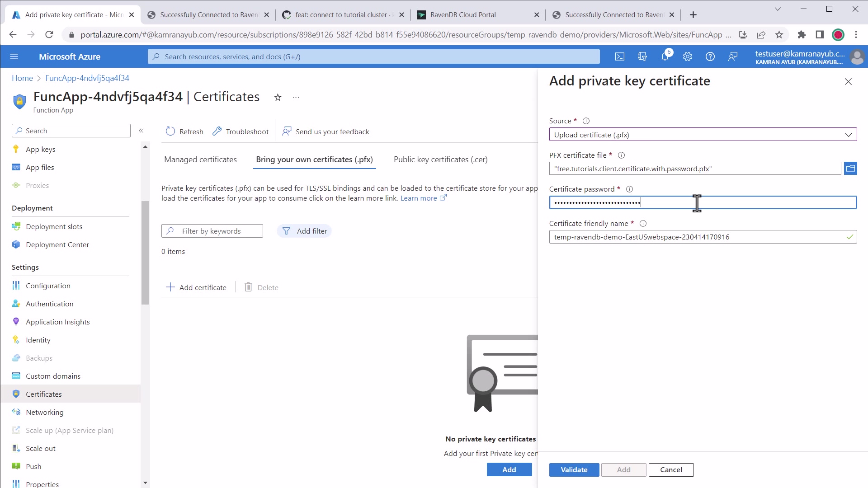Show the info tooltip for Certificate friendly name
This screenshot has width=868, height=488.
click(643, 224)
